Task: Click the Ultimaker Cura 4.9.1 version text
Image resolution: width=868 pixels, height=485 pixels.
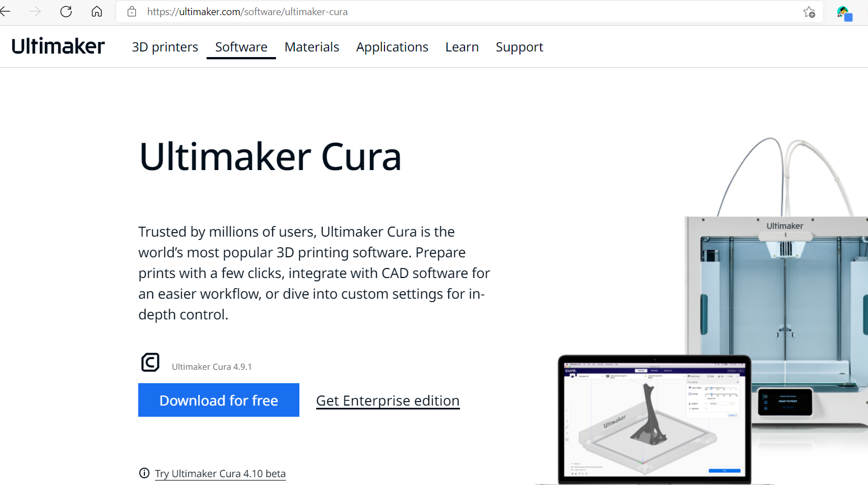Action: pyautogui.click(x=212, y=367)
